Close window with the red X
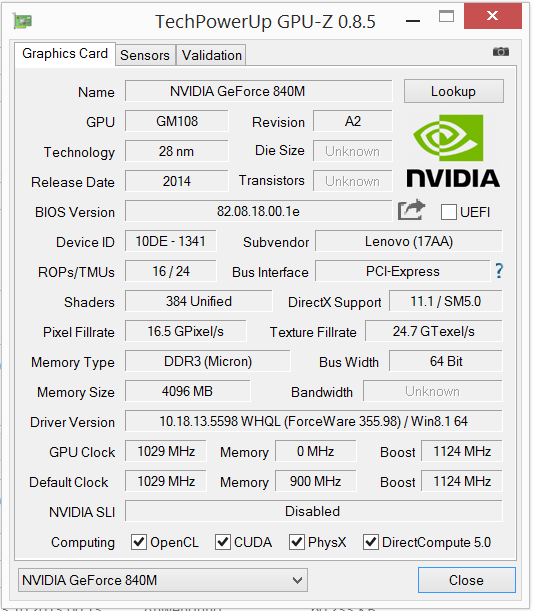Viewport: 534px width, 611px height. 493,16
